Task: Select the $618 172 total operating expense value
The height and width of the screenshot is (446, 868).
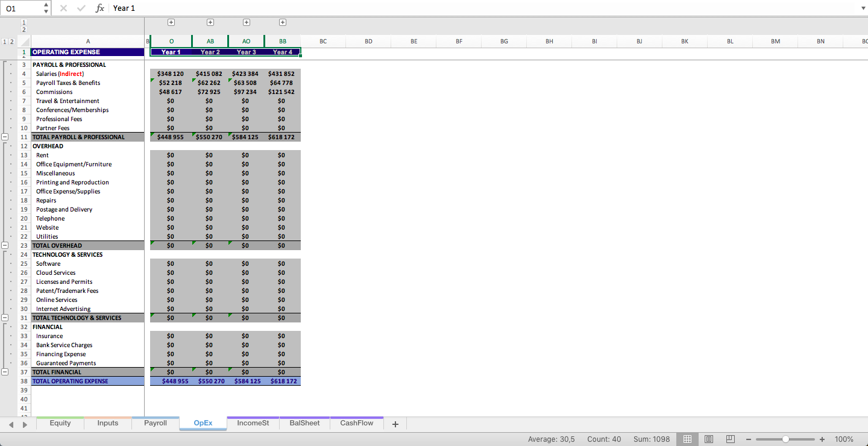Action: 283,381
